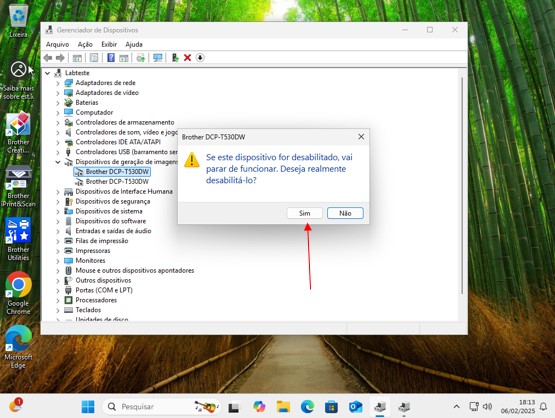Click the update driver toolbar icon
This screenshot has width=555, height=418.
141,58
